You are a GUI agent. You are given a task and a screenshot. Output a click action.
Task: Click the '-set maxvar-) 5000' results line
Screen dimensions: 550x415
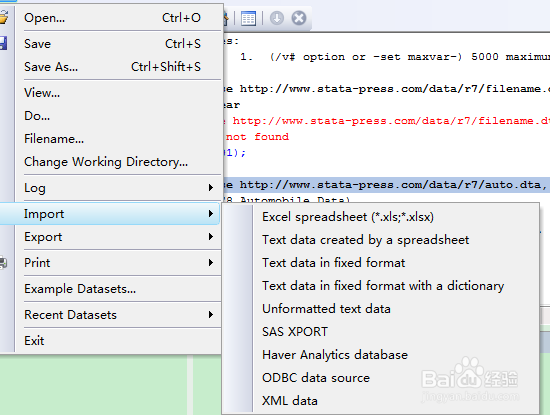[x=395, y=57]
